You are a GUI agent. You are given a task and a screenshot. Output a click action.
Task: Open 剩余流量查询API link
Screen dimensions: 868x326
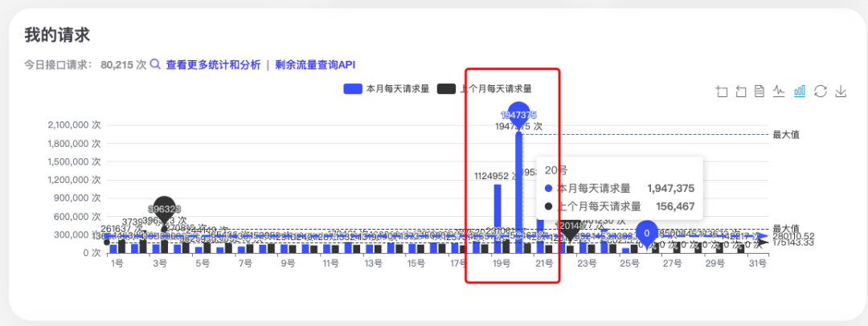pos(315,65)
